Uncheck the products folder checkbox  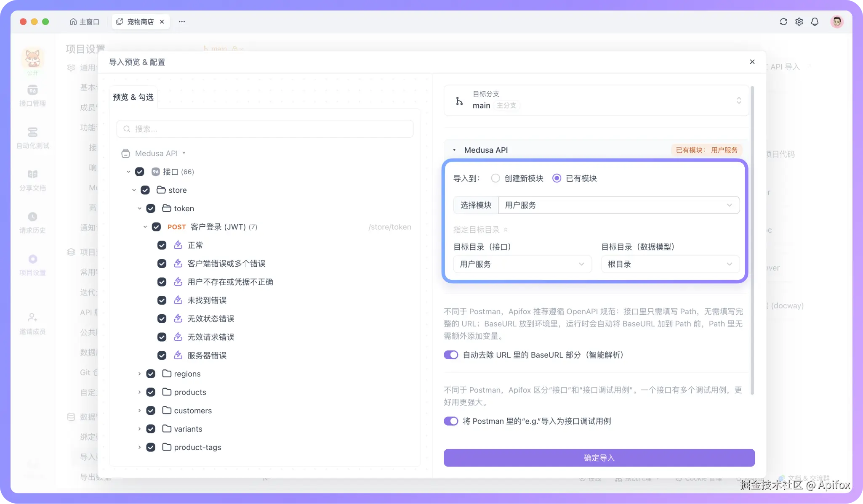[151, 392]
